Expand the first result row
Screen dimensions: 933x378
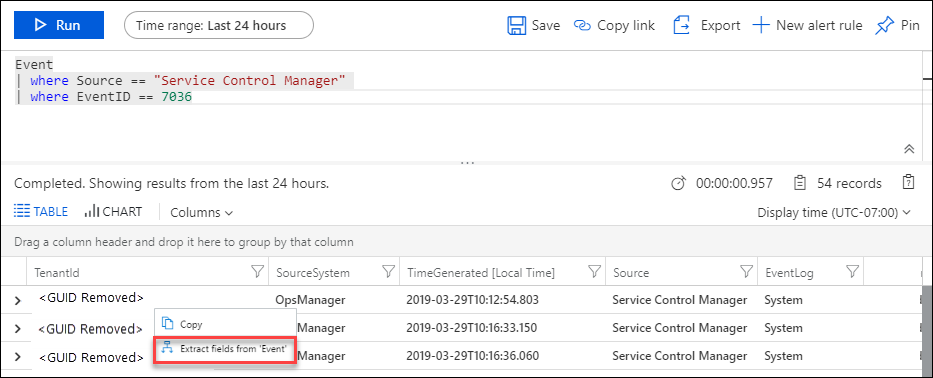click(17, 301)
